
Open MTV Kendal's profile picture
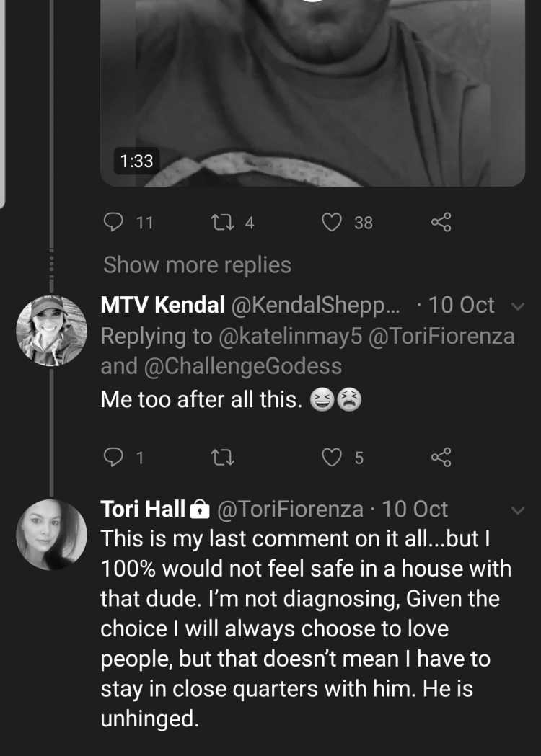pyautogui.click(x=51, y=330)
